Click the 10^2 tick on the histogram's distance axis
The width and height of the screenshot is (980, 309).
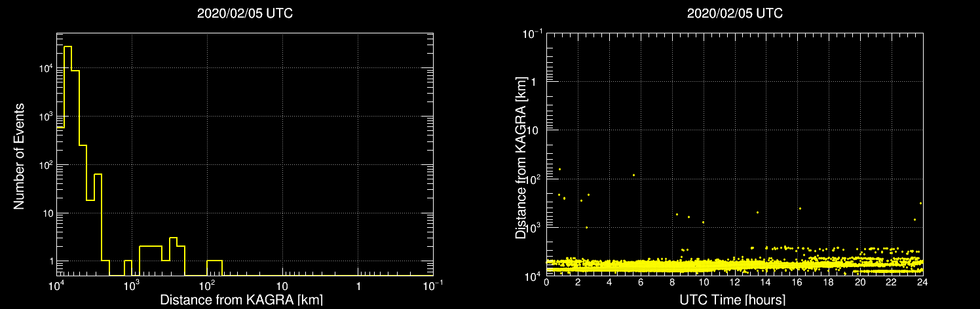coord(207,285)
